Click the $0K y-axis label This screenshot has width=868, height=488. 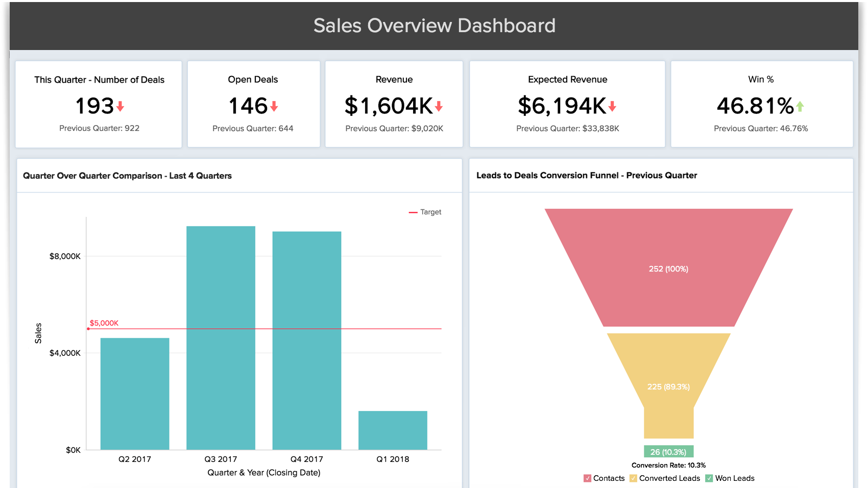pos(73,450)
